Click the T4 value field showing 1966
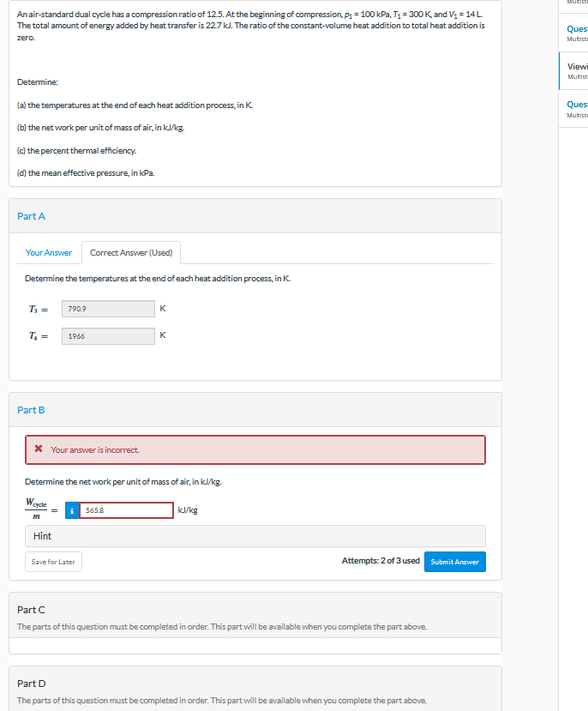This screenshot has width=588, height=711. coord(108,336)
